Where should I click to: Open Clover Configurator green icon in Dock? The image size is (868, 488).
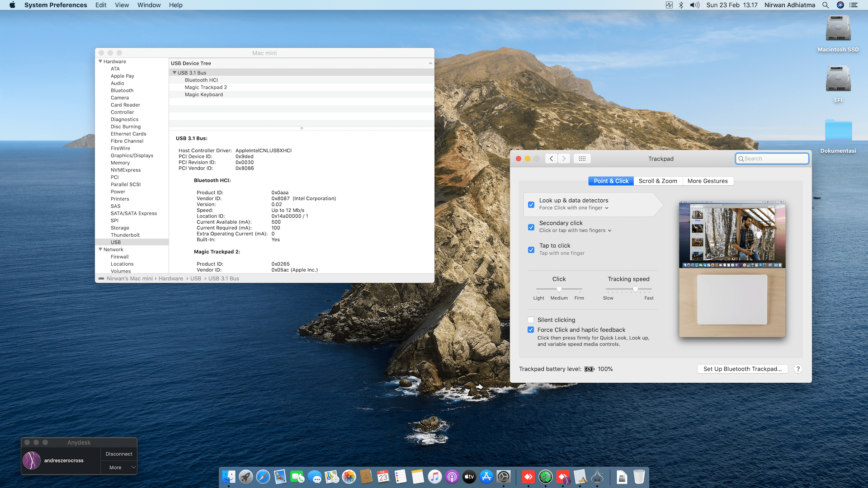tap(546, 477)
